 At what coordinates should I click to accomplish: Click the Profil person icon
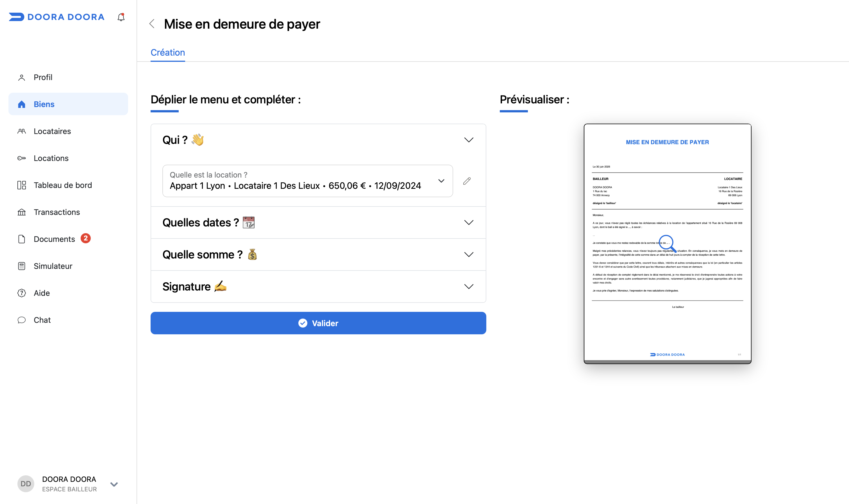click(22, 78)
